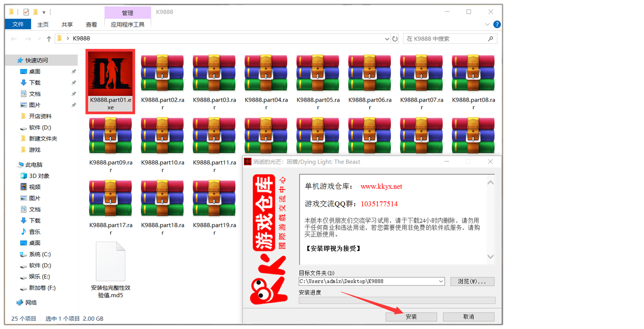Select the K9888.part01.exe installer icon
Image resolution: width=644 pixels, height=329 pixels.
tap(110, 73)
